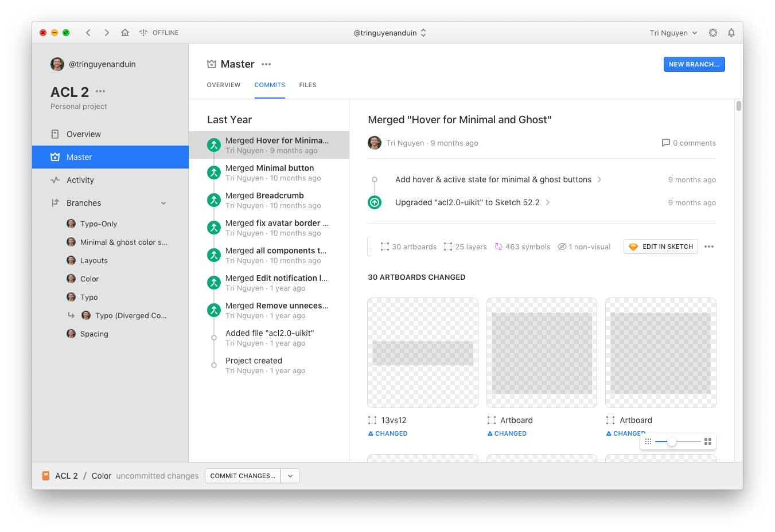Click Tri Nguyen avatar in commit details

click(x=375, y=143)
